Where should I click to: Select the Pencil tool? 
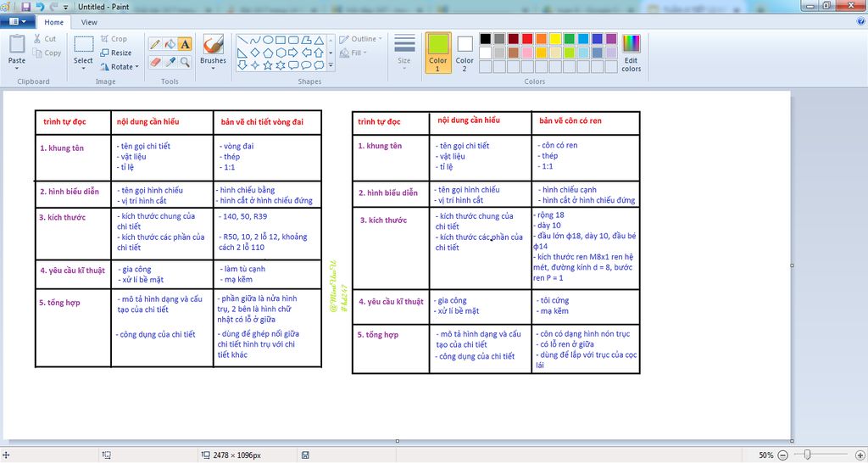(x=155, y=44)
